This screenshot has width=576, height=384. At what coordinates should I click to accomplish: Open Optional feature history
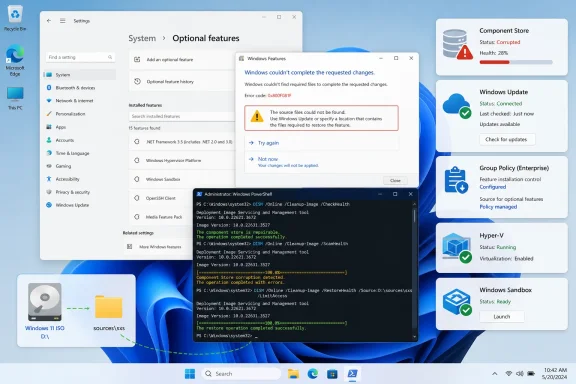point(182,82)
